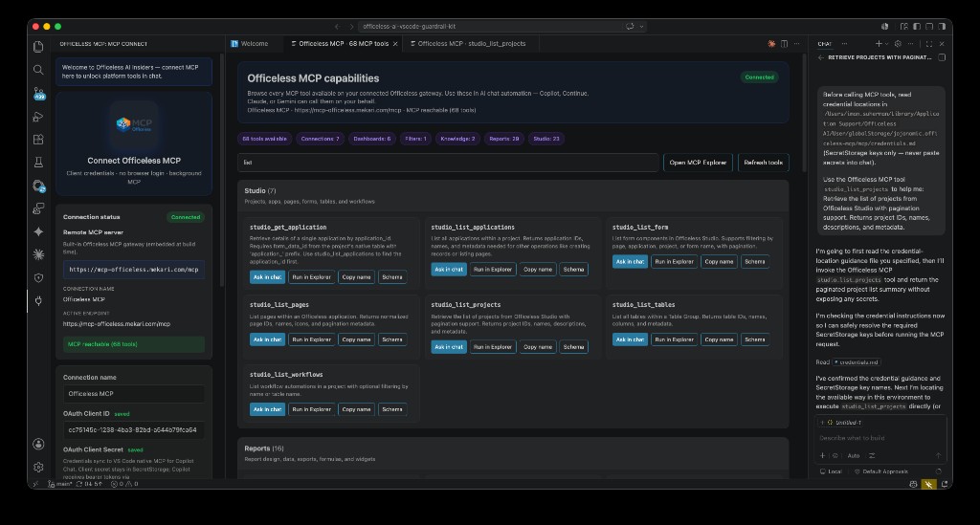Split the editor with the split icon
The image size is (980, 525).
(x=785, y=44)
